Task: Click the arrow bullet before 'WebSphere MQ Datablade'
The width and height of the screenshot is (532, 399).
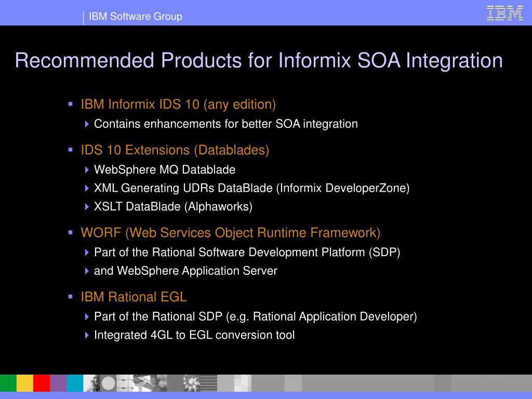Action: tap(87, 170)
